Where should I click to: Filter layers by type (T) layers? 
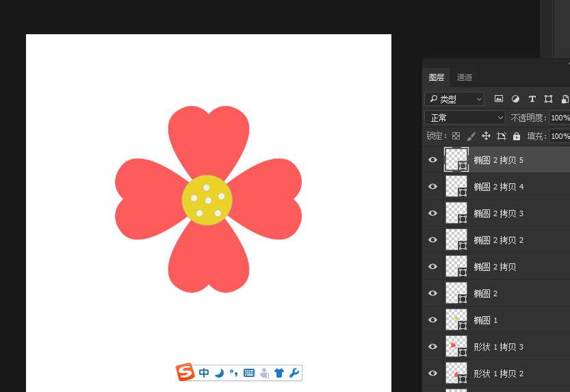tap(532, 99)
